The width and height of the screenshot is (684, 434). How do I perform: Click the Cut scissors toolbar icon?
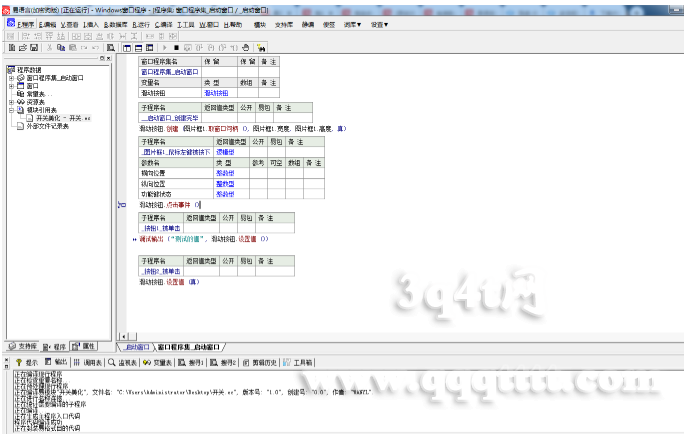tap(49, 48)
